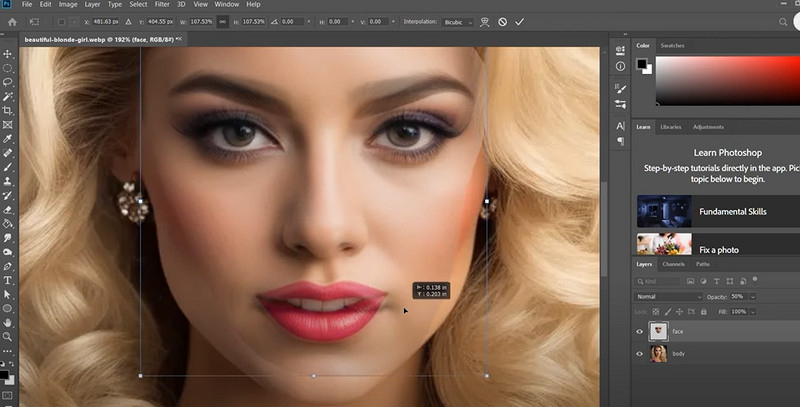This screenshot has width=800, height=407.
Task: Click the foreground color swatch in toolbar
Action: point(4,375)
